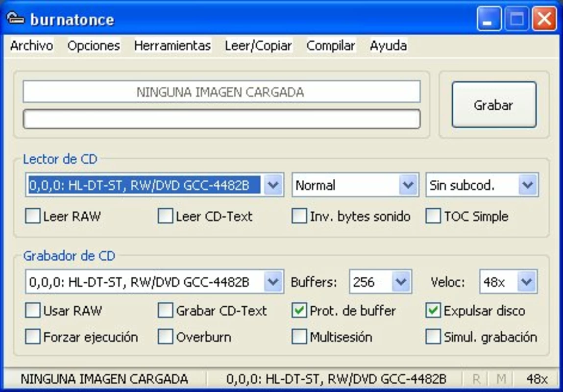This screenshot has width=563, height=392.
Task: Enable the Usar RAW checkbox
Action: pyautogui.click(x=33, y=311)
